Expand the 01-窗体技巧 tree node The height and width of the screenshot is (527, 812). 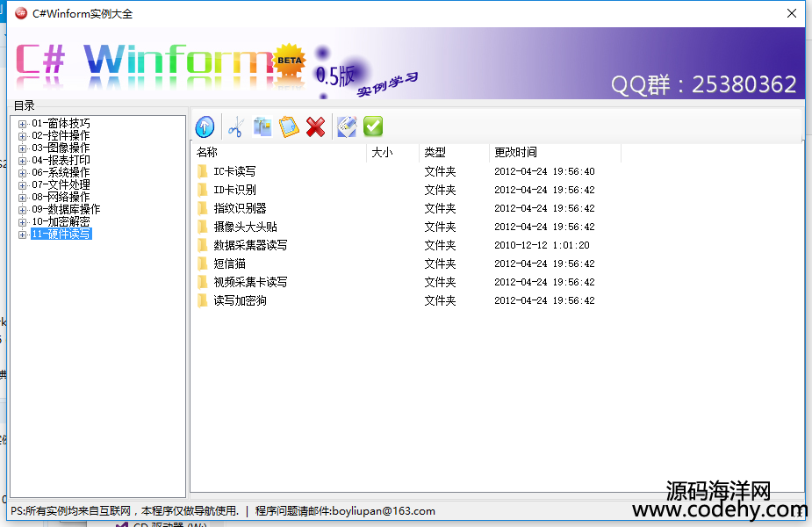point(22,124)
